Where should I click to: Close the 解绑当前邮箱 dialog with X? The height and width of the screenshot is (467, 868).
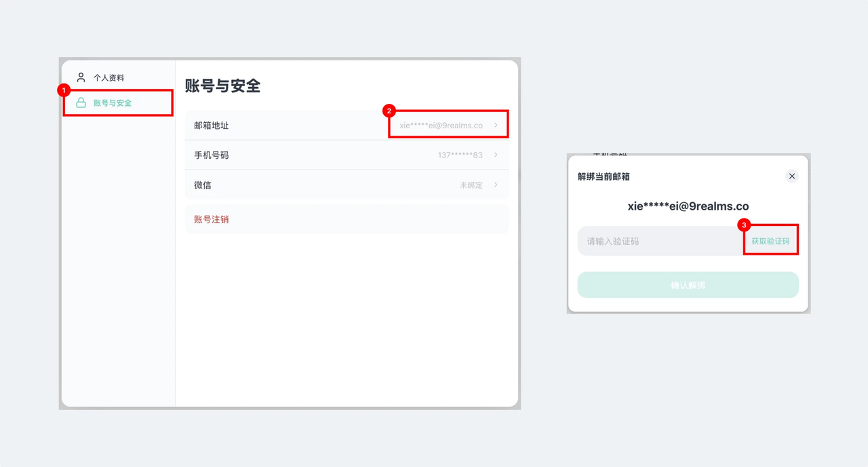[791, 176]
